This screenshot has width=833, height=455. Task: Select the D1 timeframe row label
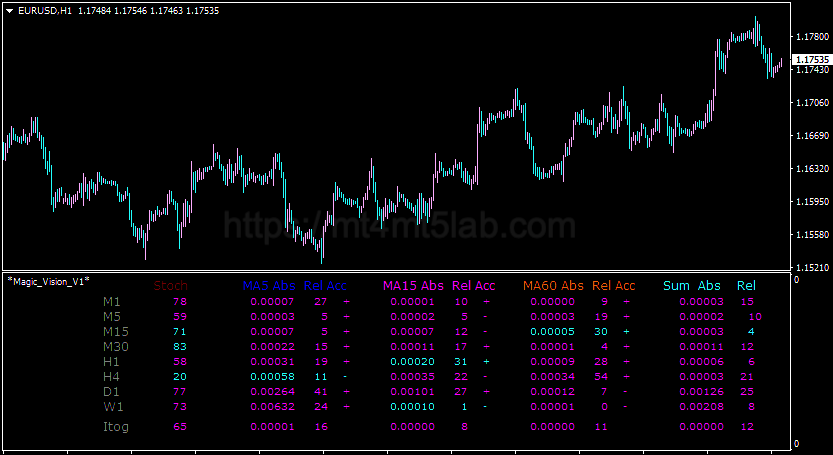112,392
